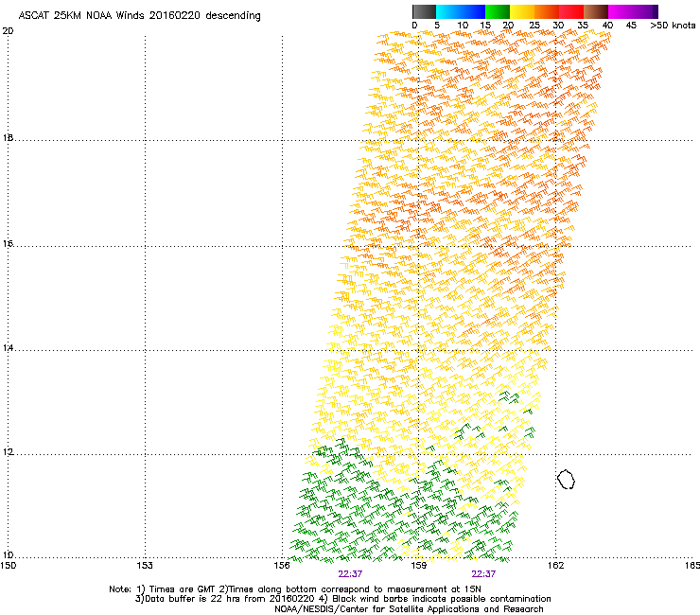The image size is (700, 615).
Task: Click the longitude label '162'
Action: [555, 566]
